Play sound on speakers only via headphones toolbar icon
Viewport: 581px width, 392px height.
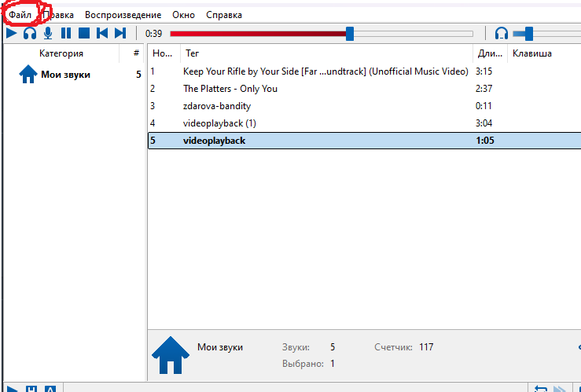tap(30, 33)
